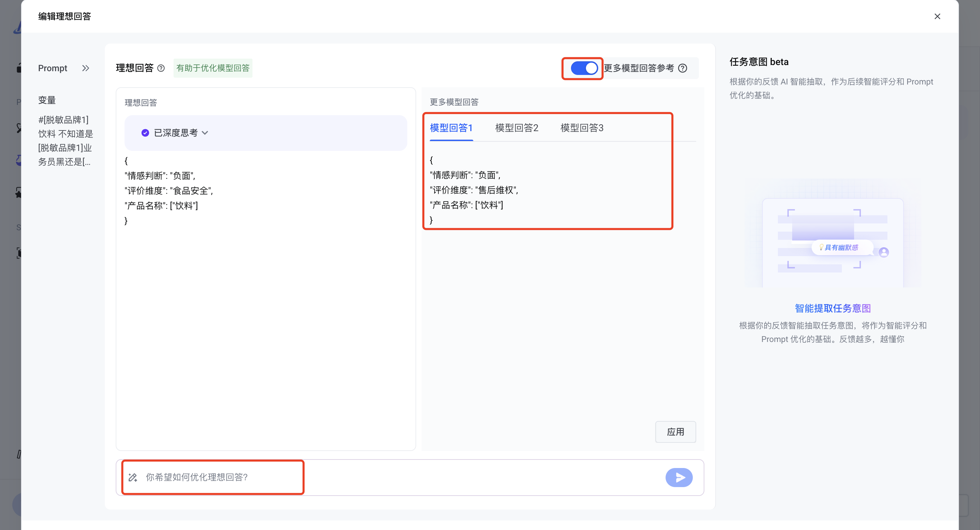Focus the 你希望如何优化理想回答 input field
980x530 pixels.
(x=399, y=477)
